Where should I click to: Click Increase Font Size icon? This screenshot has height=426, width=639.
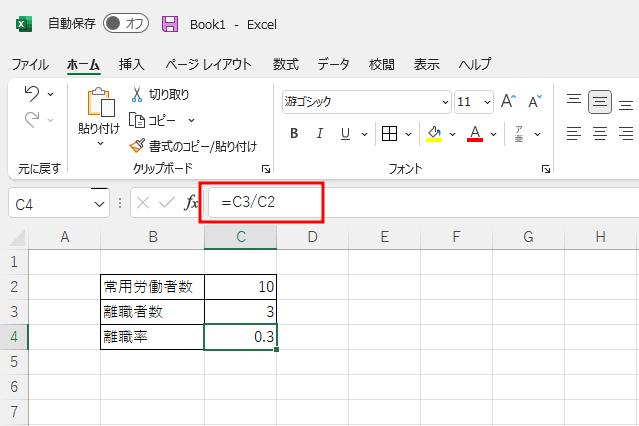[x=508, y=101]
